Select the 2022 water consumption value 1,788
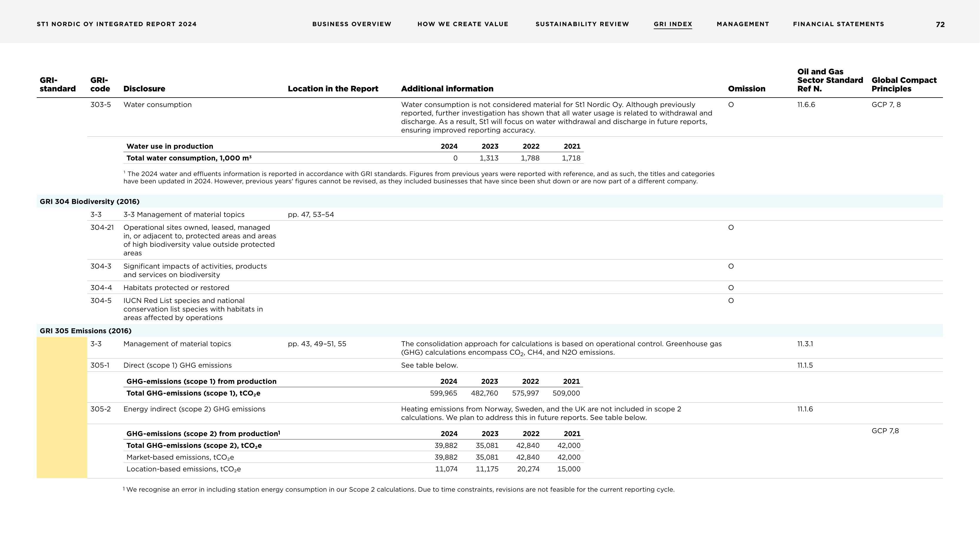 click(x=530, y=158)
